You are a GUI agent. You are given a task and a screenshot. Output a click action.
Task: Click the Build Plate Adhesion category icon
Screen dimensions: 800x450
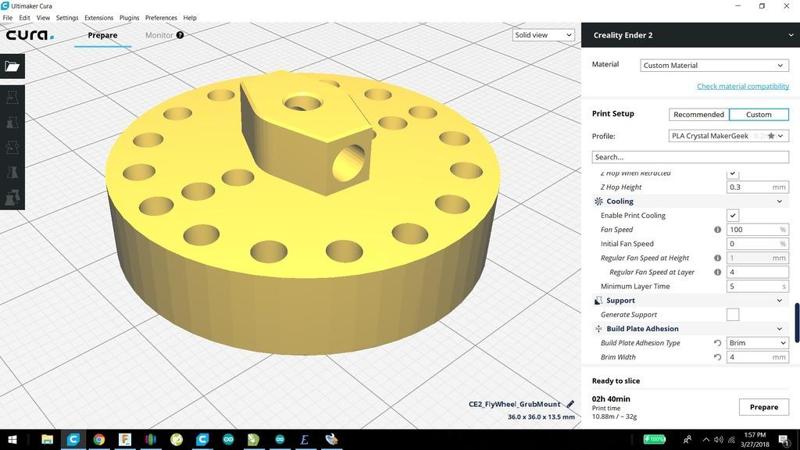(x=598, y=329)
